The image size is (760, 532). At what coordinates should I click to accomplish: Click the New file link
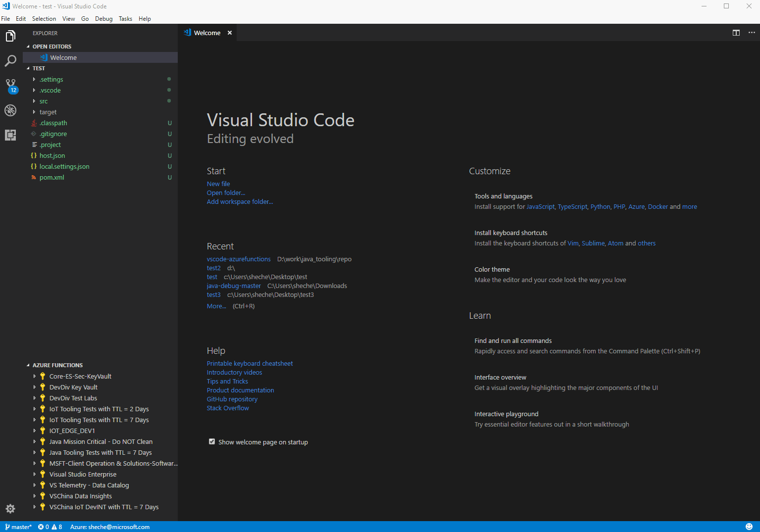point(218,184)
